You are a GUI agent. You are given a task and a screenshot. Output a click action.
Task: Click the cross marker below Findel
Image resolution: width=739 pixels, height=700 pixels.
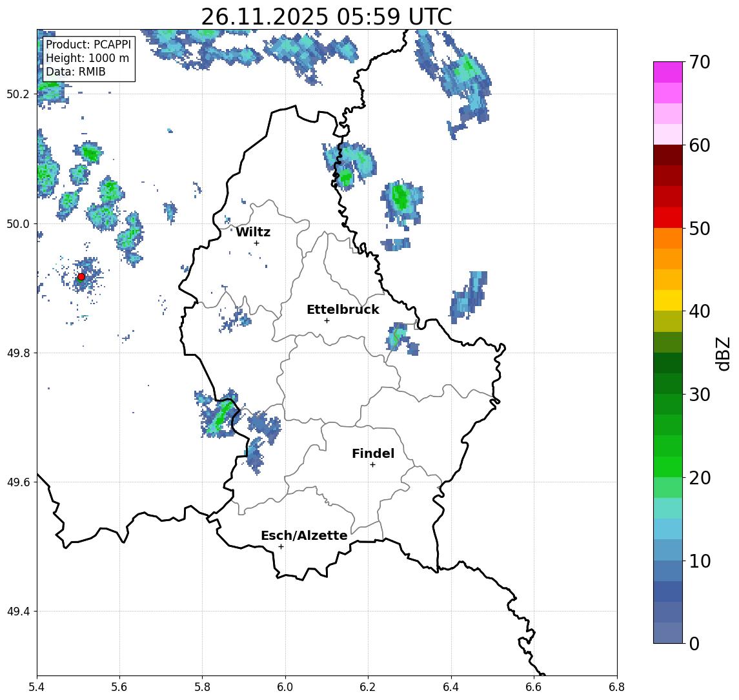pos(372,465)
